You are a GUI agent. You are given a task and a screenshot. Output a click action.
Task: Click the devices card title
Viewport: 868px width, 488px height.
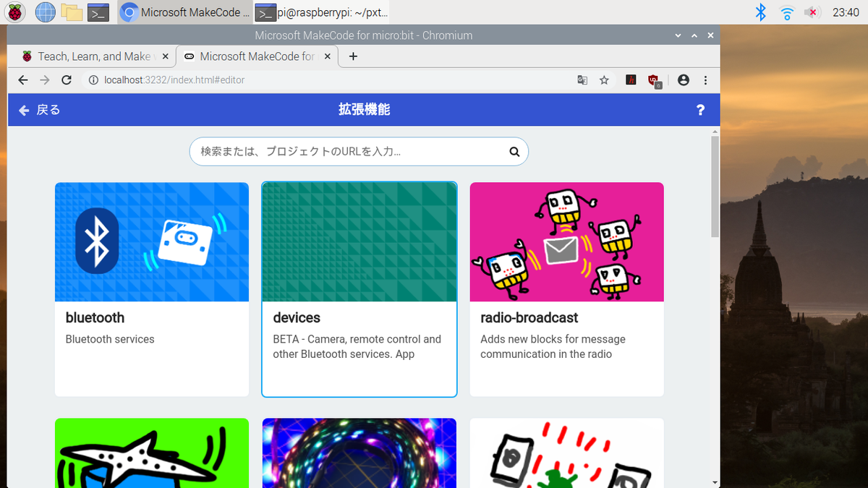(x=297, y=318)
